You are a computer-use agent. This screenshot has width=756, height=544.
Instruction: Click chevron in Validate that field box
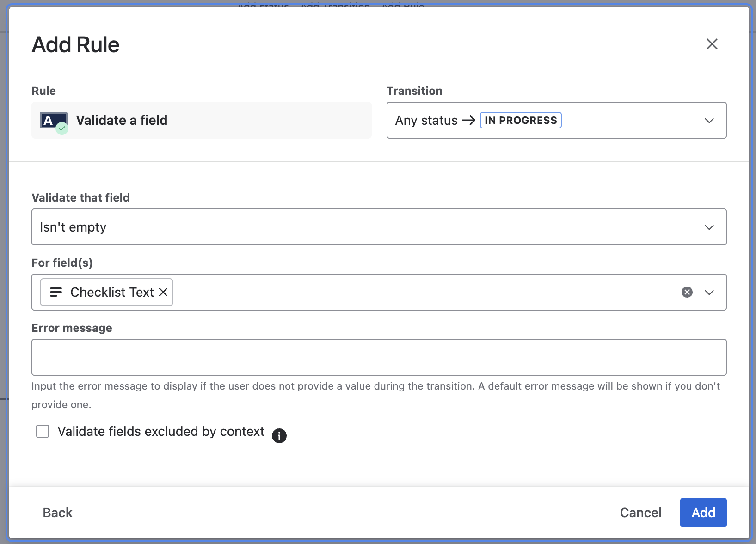709,227
